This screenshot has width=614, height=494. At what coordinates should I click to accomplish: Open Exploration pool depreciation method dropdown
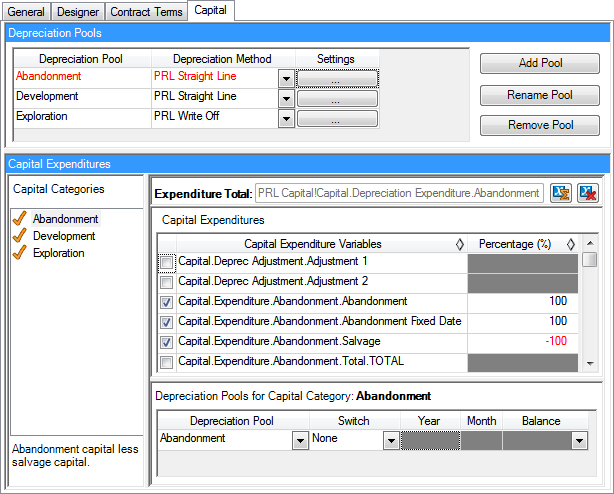[x=286, y=119]
